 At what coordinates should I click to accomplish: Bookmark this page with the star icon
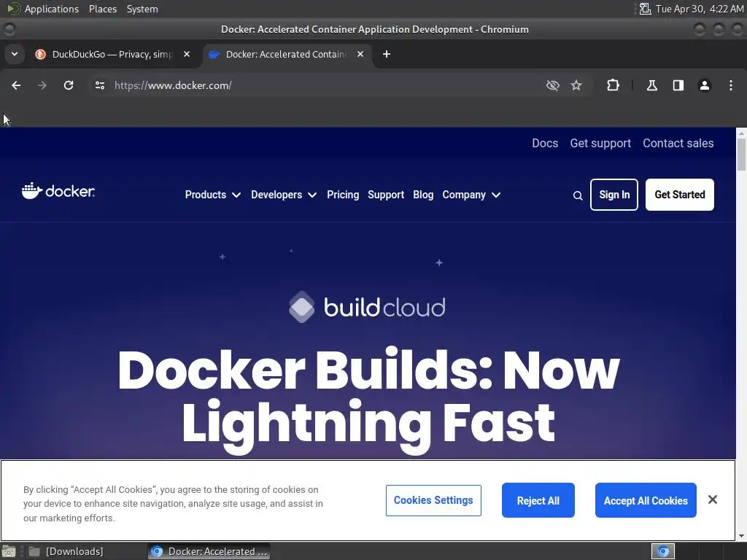pos(576,85)
